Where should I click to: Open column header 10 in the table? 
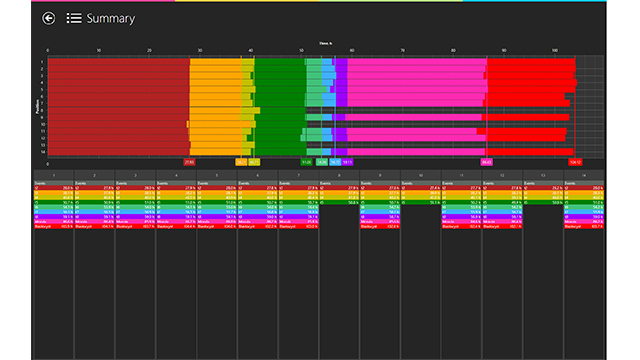click(421, 175)
